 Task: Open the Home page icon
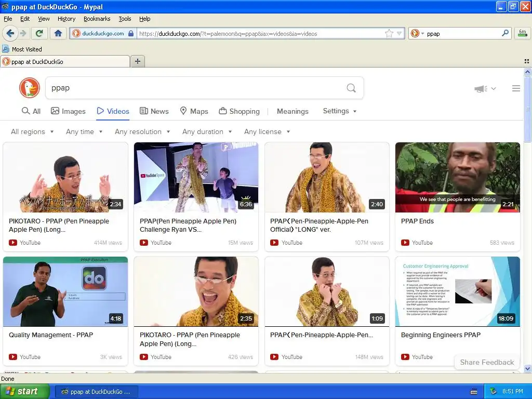(x=58, y=33)
